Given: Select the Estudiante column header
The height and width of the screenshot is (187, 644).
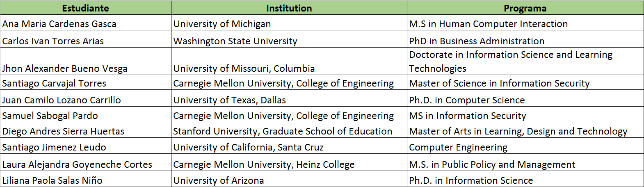Looking at the screenshot, I should [x=86, y=8].
